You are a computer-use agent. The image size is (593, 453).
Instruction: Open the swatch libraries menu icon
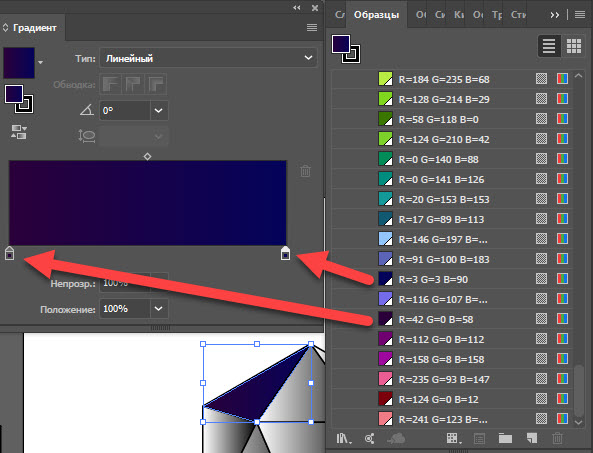tap(344, 438)
